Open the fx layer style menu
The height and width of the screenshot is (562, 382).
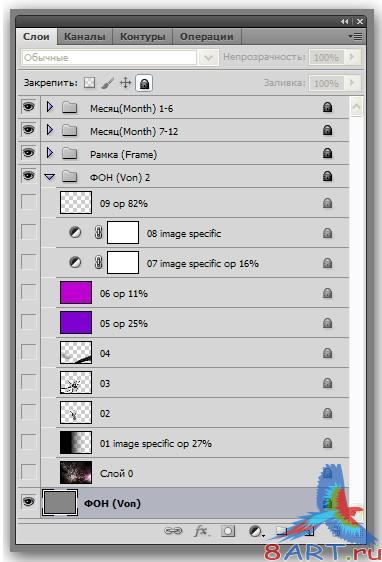tap(201, 531)
